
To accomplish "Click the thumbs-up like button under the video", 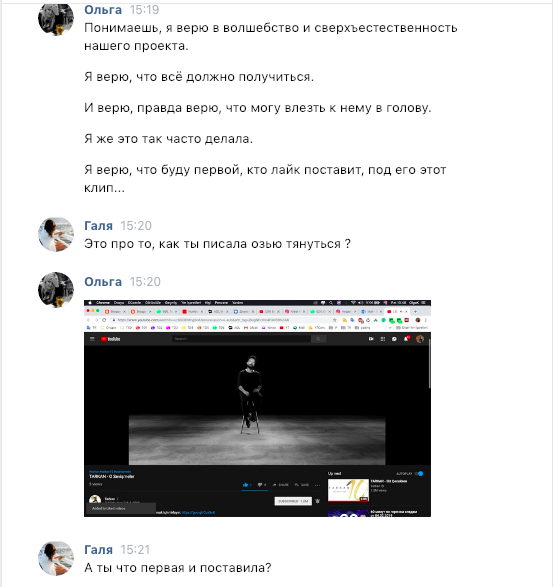I will [246, 485].
